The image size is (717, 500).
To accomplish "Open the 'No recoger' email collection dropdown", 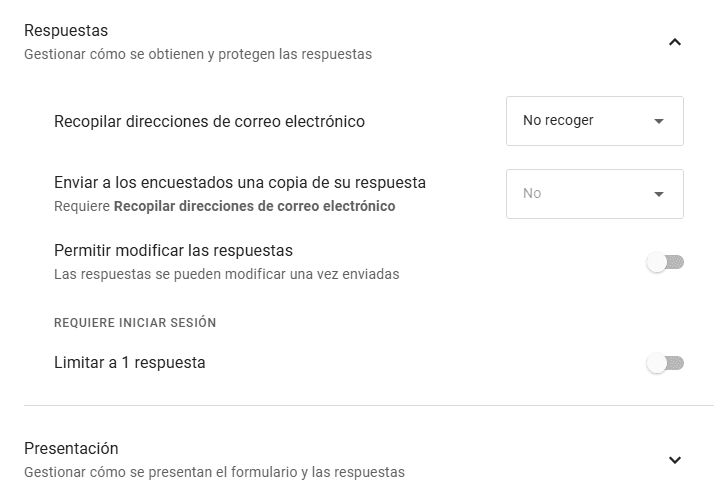I will (594, 121).
